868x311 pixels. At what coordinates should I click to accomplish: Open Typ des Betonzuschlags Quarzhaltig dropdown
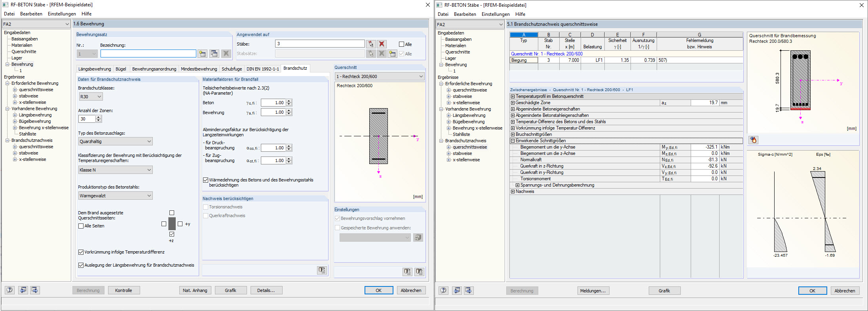click(115, 141)
